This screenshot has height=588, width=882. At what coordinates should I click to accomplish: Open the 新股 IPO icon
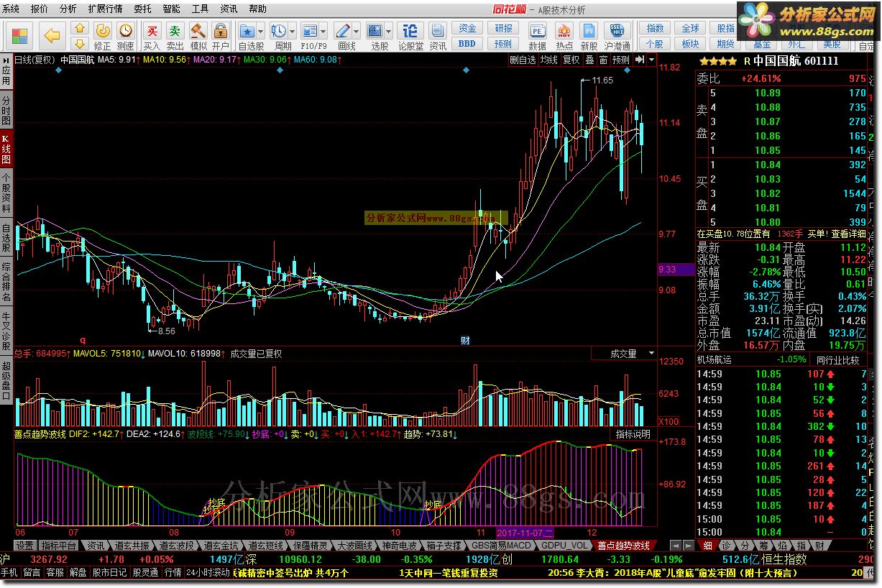589,31
